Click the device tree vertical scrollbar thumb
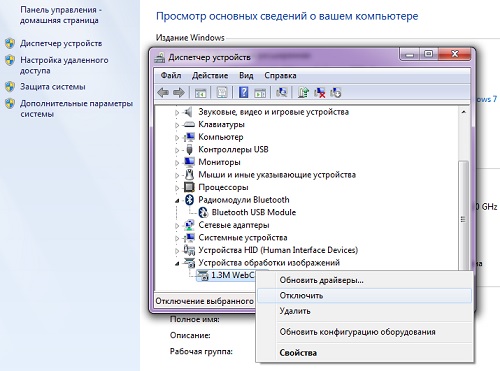This screenshot has width=500, height=371. tap(463, 215)
